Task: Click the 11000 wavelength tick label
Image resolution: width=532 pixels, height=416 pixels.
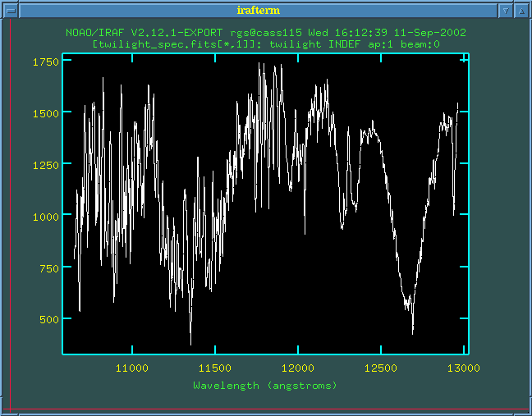Action: [132, 368]
